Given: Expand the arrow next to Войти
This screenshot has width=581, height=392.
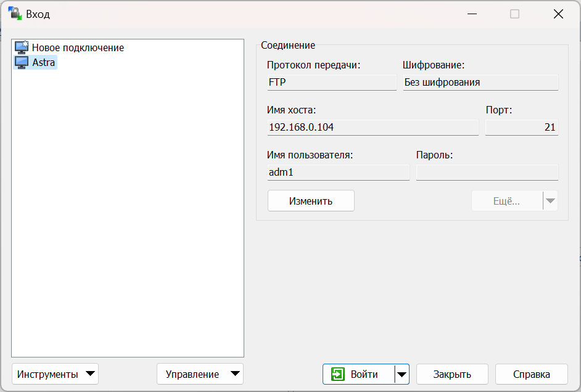Looking at the screenshot, I should [x=401, y=374].
